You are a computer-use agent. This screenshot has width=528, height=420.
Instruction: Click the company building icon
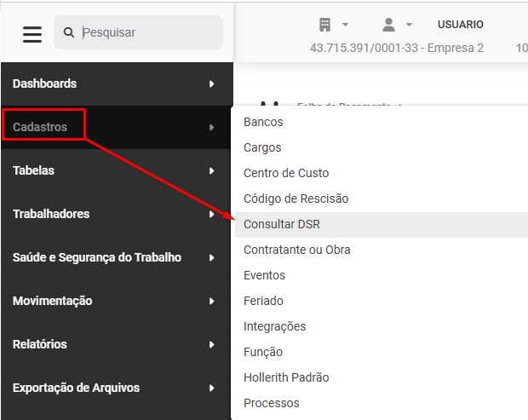tap(324, 24)
